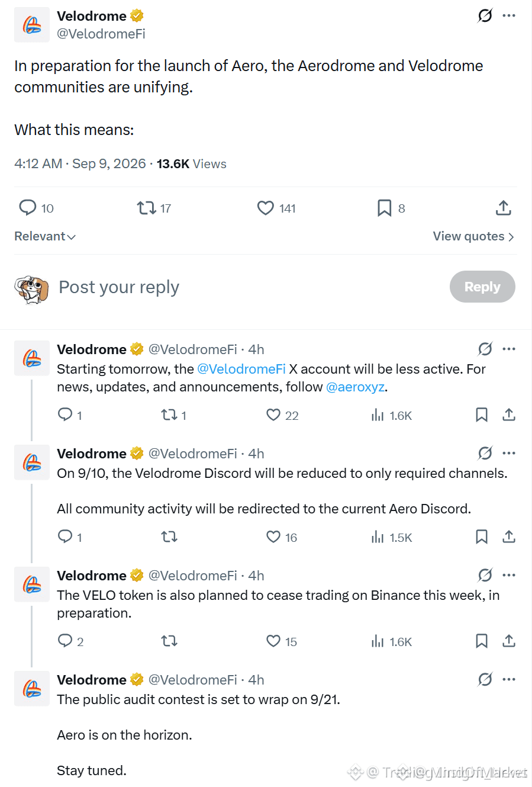Image resolution: width=532 pixels, height=787 pixels.
Task: Open the @VelodromeFi mention in first reply
Action: click(x=241, y=370)
